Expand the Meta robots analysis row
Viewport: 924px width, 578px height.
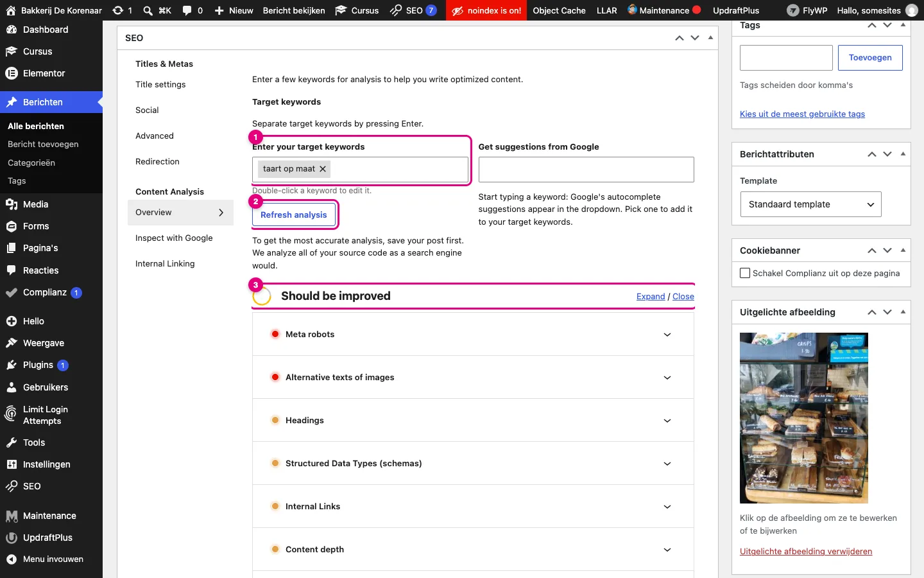[473, 334]
